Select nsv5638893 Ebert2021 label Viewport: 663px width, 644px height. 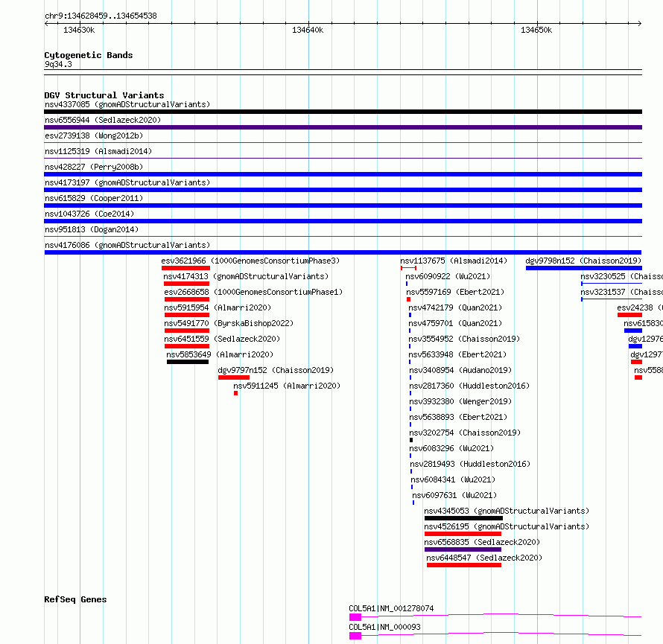click(458, 417)
